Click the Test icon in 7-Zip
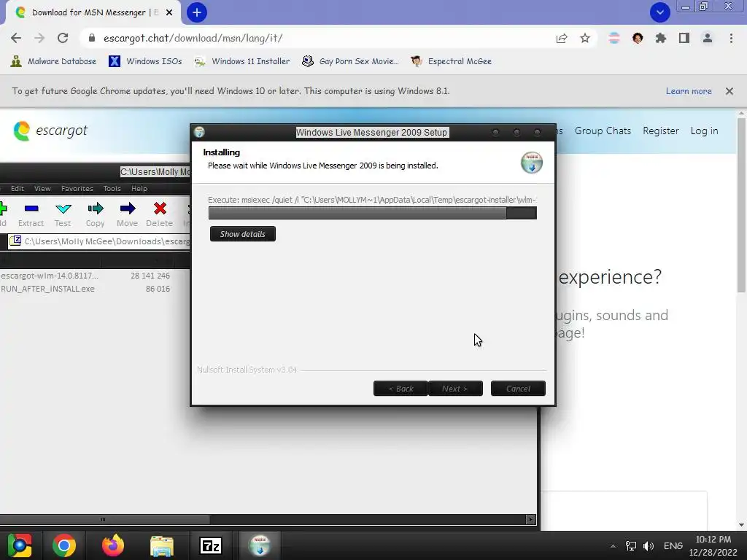Viewport: 747px width, 560px height. pyautogui.click(x=63, y=214)
